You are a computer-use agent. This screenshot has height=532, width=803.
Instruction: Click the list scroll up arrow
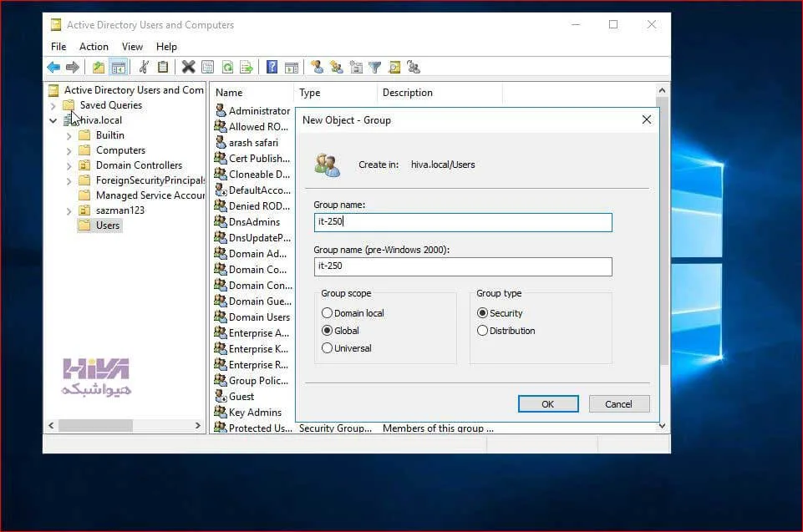662,90
